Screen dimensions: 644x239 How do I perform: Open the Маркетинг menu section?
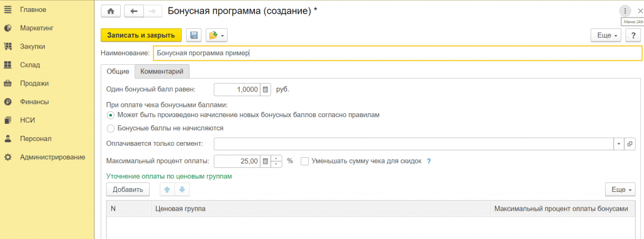(x=37, y=28)
